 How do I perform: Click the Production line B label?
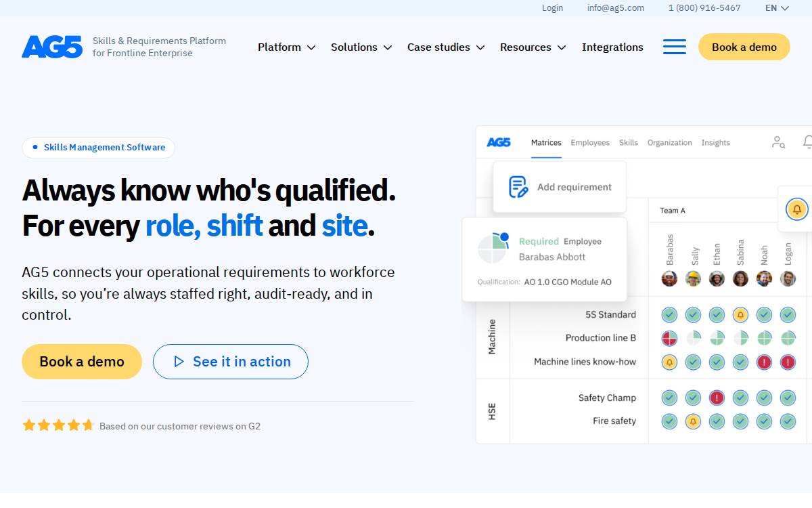pos(601,338)
